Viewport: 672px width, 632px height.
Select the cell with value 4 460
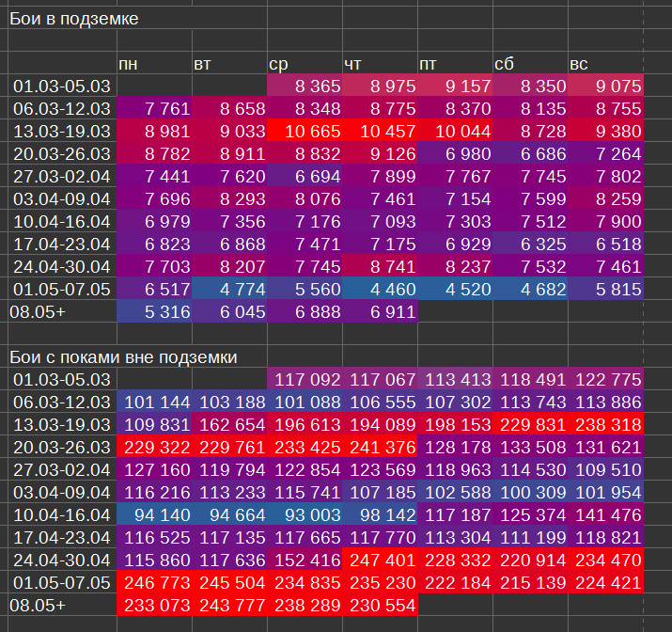380,289
